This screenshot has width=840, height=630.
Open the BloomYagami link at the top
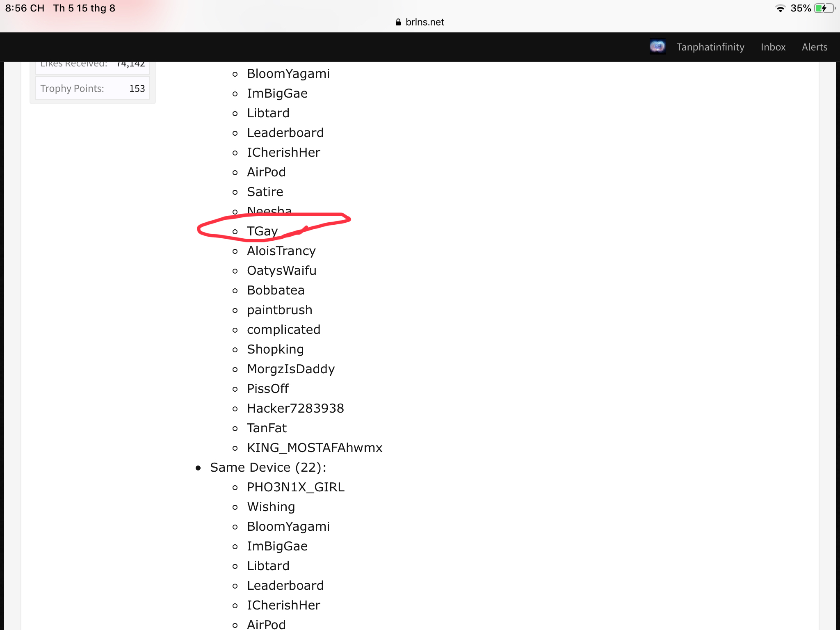[288, 74]
